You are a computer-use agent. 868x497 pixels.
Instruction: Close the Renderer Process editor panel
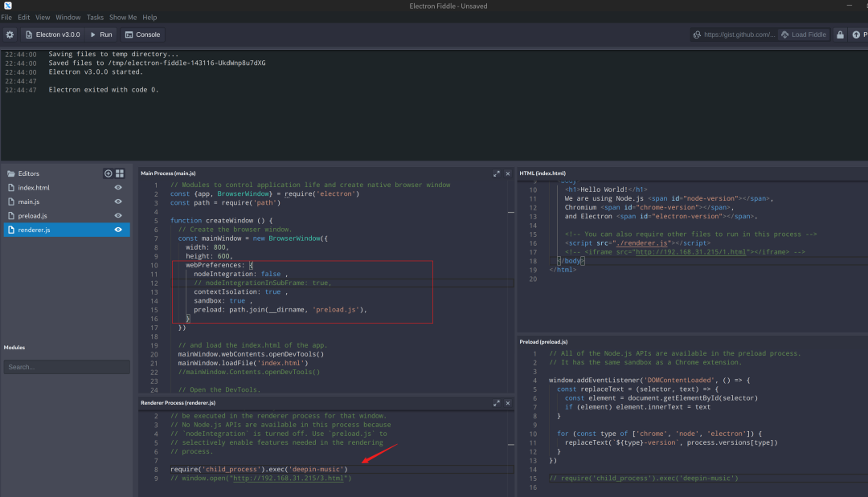[508, 403]
